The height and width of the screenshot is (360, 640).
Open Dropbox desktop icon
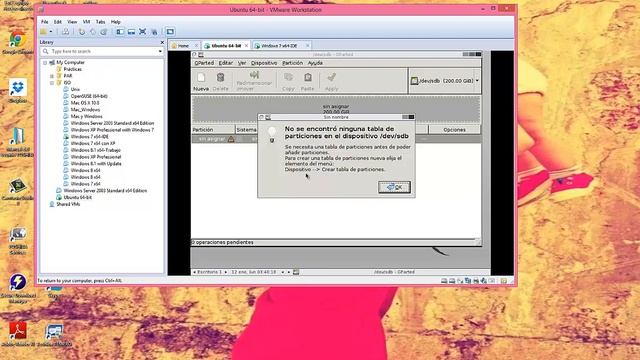click(17, 91)
